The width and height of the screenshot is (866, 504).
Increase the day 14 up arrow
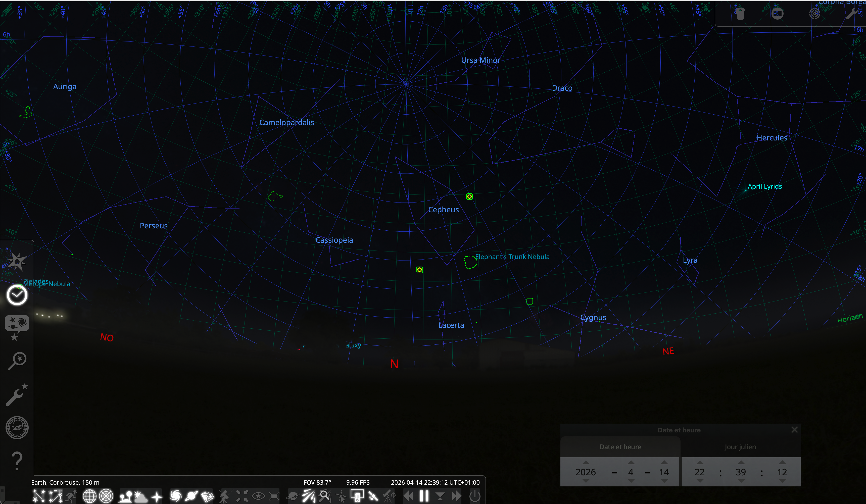point(664,463)
